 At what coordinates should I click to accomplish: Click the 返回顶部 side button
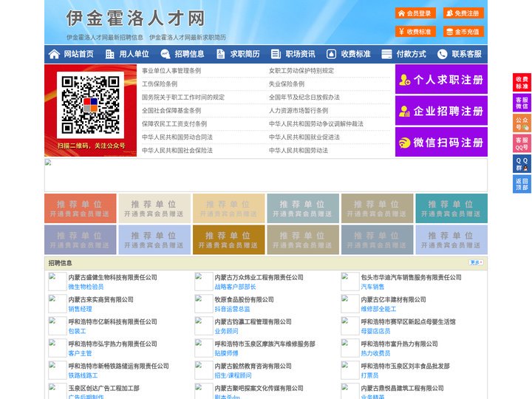click(522, 184)
